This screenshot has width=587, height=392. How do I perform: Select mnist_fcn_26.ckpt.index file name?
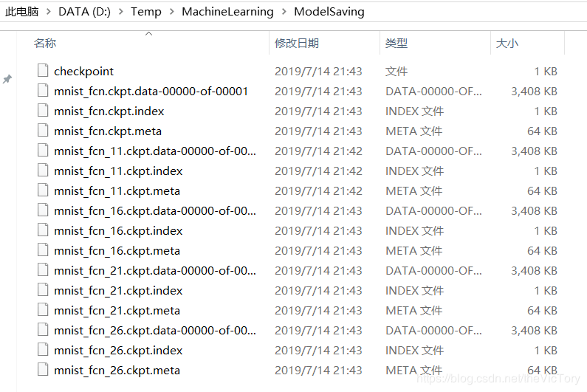pyautogui.click(x=118, y=351)
